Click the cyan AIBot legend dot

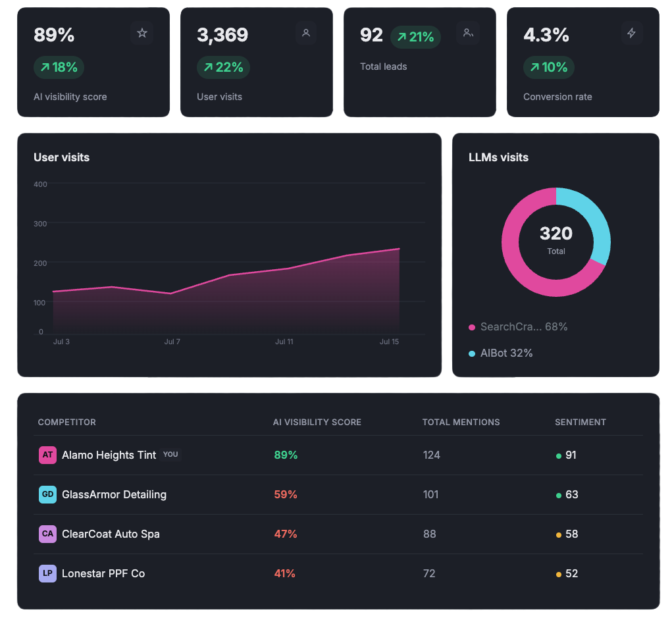coord(472,353)
